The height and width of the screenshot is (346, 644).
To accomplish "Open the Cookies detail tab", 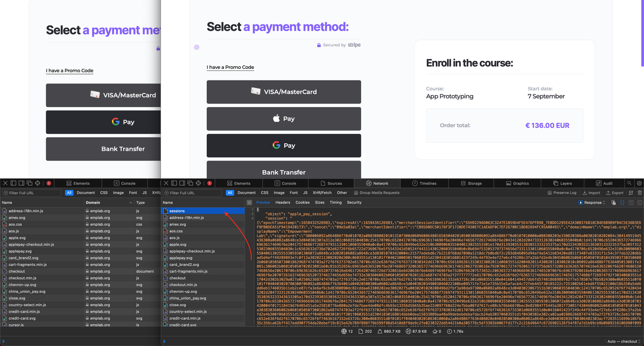I will pos(302,202).
